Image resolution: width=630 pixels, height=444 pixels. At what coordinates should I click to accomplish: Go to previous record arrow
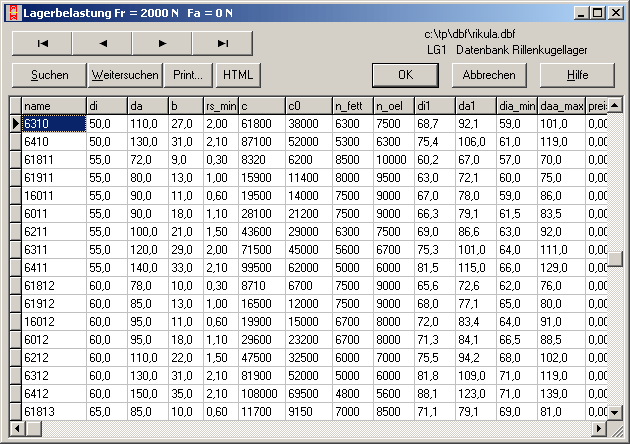102,43
